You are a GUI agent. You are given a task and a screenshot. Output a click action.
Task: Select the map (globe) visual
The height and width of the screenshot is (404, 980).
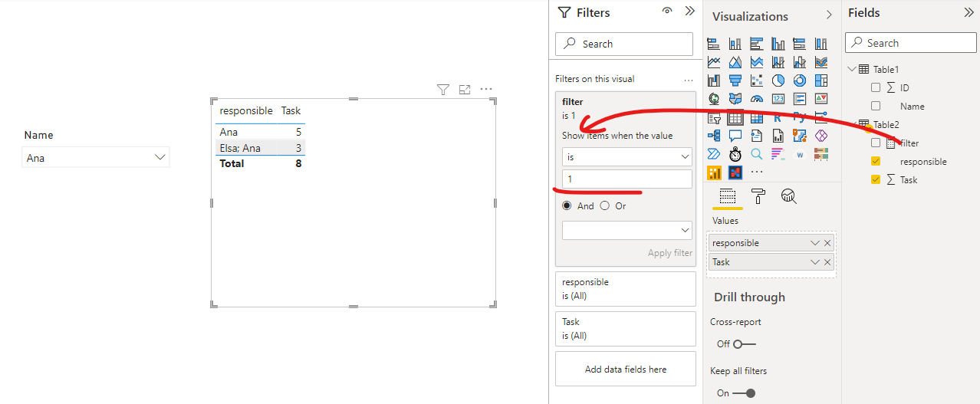[x=714, y=99]
